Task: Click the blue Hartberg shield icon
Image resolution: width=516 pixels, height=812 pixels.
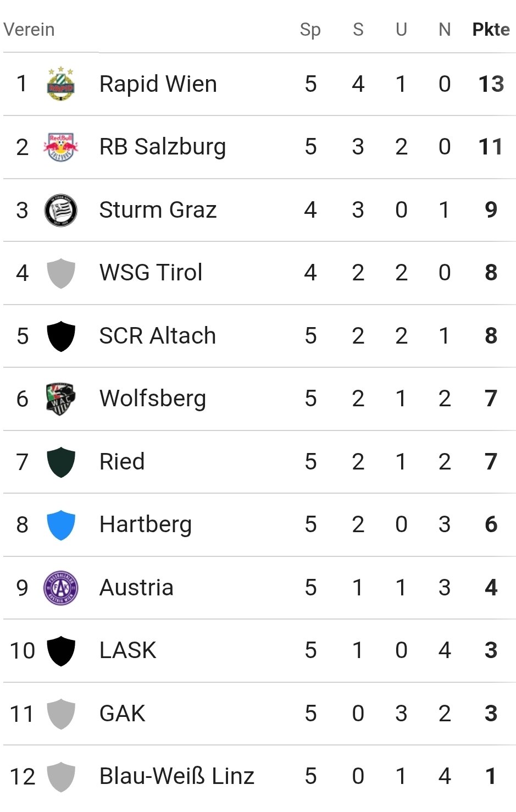Action: [x=60, y=525]
